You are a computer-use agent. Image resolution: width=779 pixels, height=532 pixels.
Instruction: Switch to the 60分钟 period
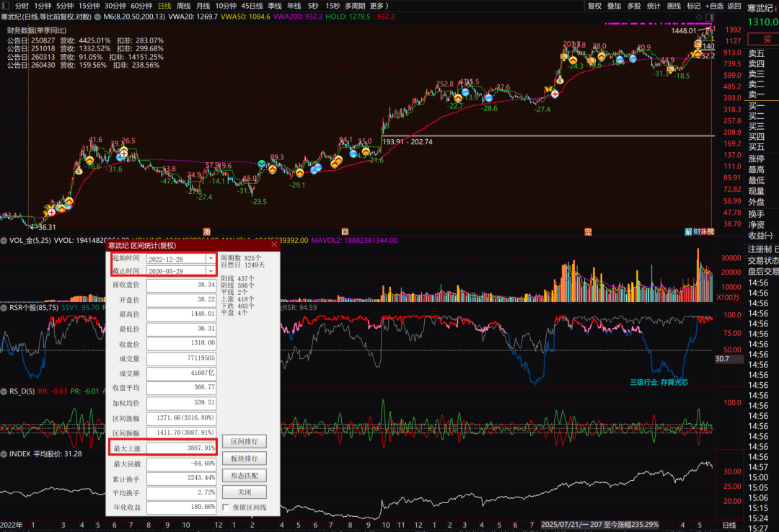(x=141, y=6)
